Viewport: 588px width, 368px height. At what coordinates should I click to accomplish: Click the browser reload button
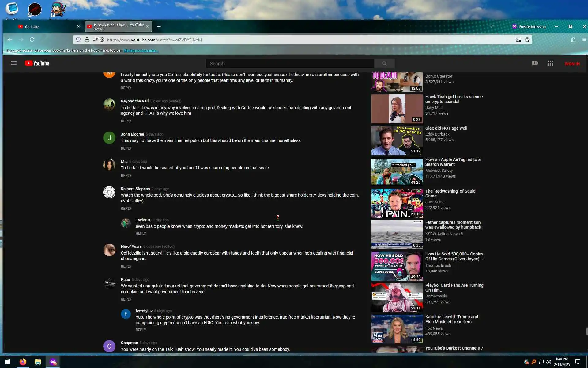(x=32, y=40)
